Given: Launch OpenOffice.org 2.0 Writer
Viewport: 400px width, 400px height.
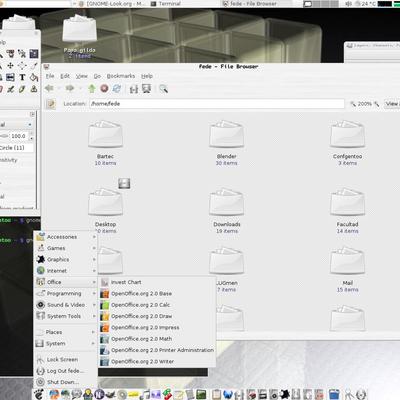Looking at the screenshot, I should coord(157,361).
